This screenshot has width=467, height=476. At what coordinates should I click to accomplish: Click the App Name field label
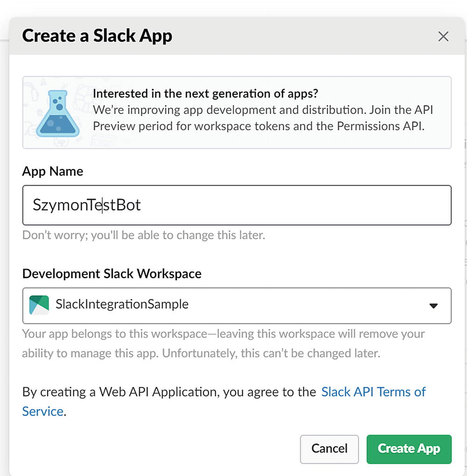click(53, 171)
